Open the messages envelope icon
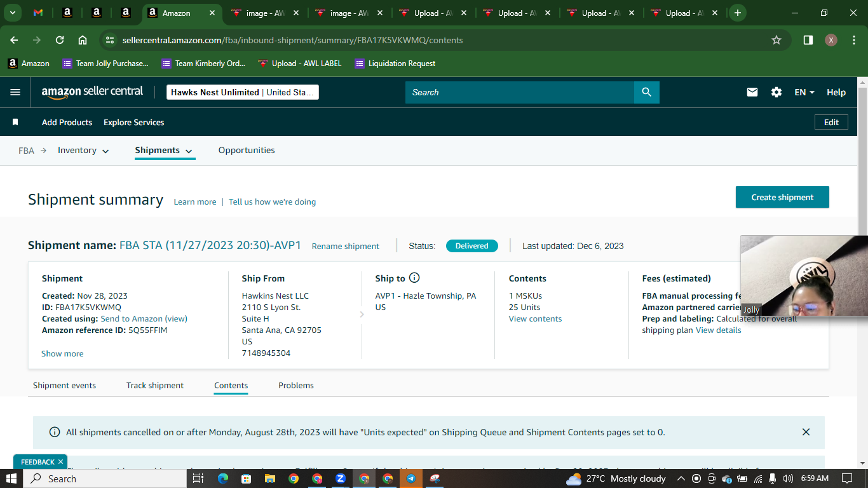 (x=752, y=92)
